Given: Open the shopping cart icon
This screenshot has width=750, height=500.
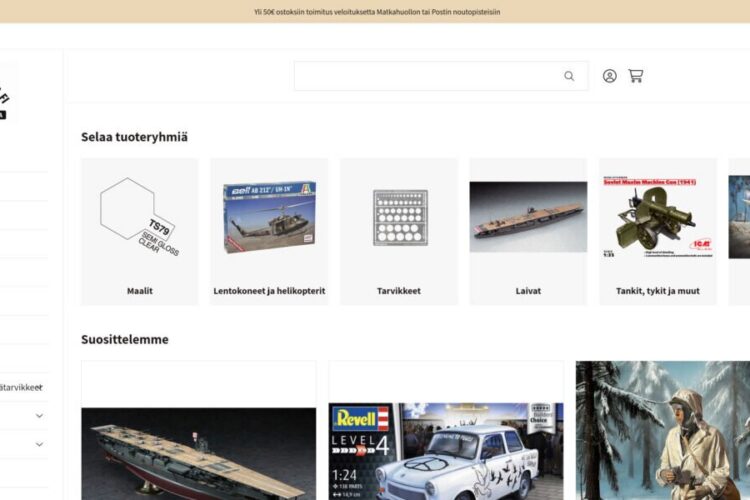Looking at the screenshot, I should tap(635, 76).
